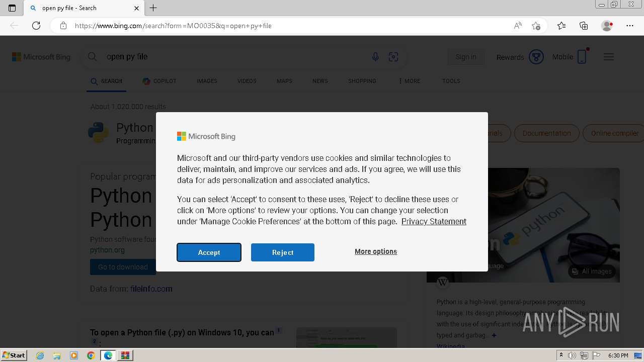Open a new browser tab
Image resolution: width=644 pixels, height=362 pixels.
coord(153,8)
